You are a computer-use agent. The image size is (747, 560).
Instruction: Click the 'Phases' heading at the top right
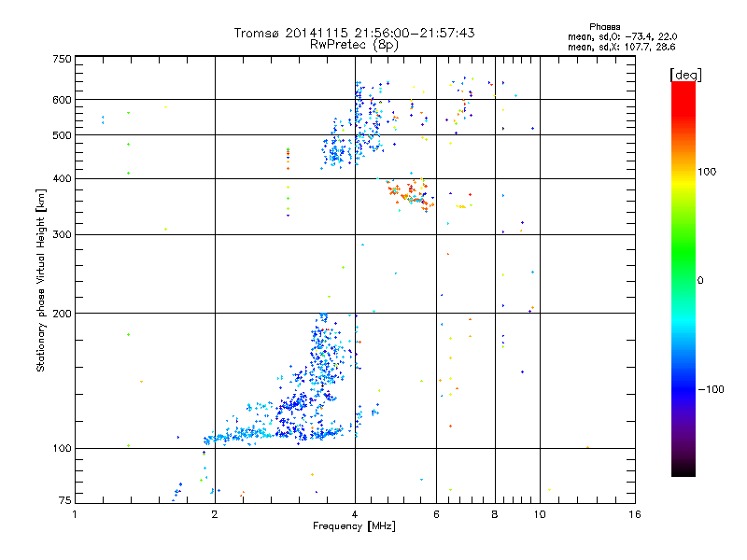click(x=604, y=27)
